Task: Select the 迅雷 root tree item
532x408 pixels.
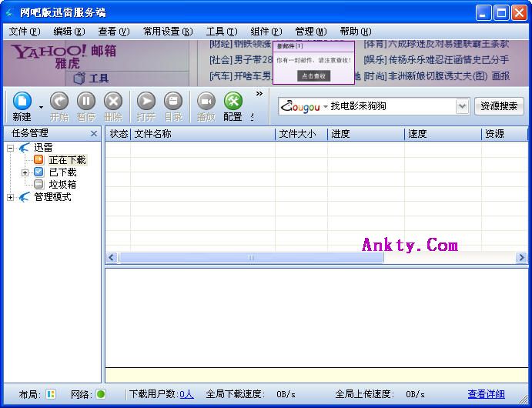Action: (43, 148)
